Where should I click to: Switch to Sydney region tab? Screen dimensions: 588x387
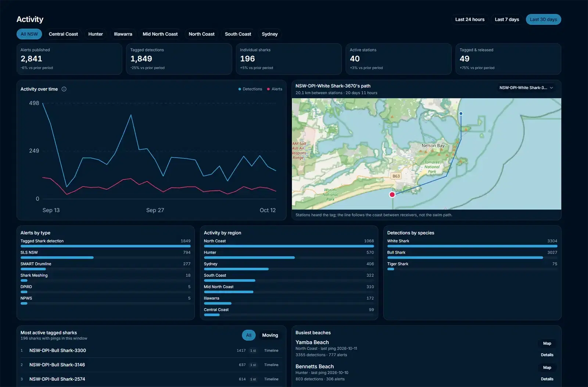point(269,34)
